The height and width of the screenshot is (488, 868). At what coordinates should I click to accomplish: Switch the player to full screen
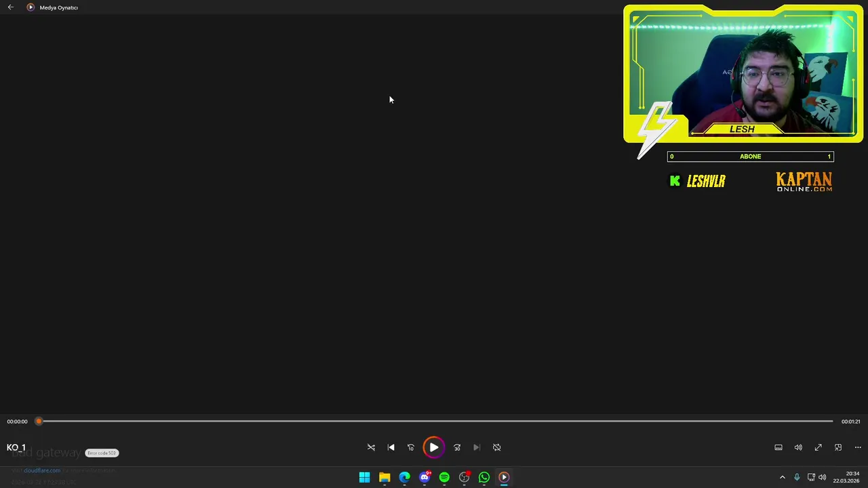(x=818, y=447)
